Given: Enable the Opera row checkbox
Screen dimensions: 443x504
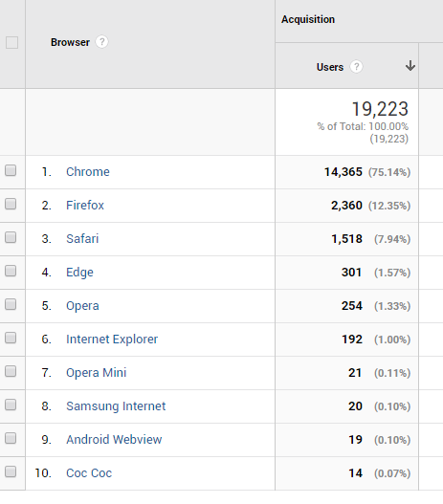Looking at the screenshot, I should click(x=11, y=304).
